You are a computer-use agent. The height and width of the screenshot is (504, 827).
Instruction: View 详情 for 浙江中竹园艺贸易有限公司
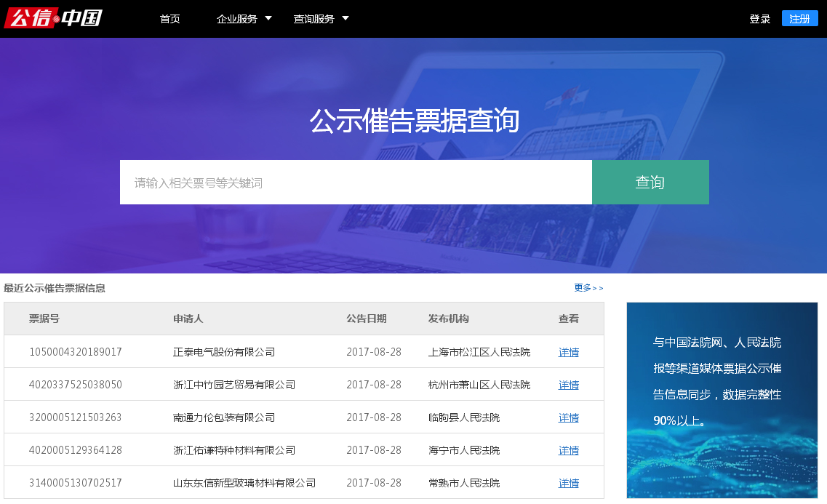[568, 385]
